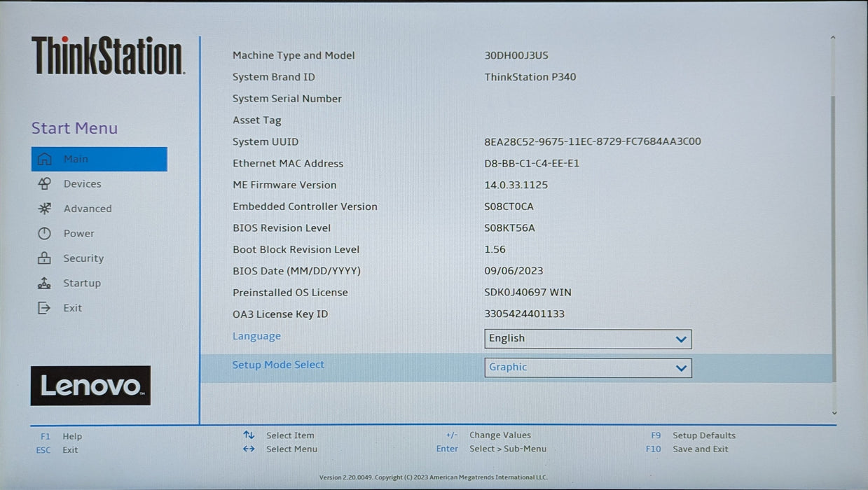Click the Lenovo logo

[90, 386]
